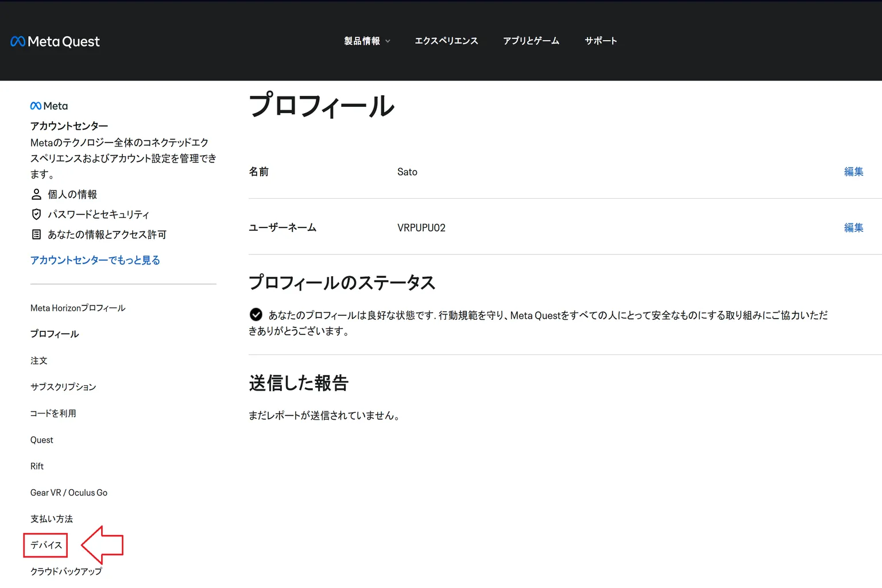
Task: Click the Meta logo in sidebar
Action: pos(49,106)
